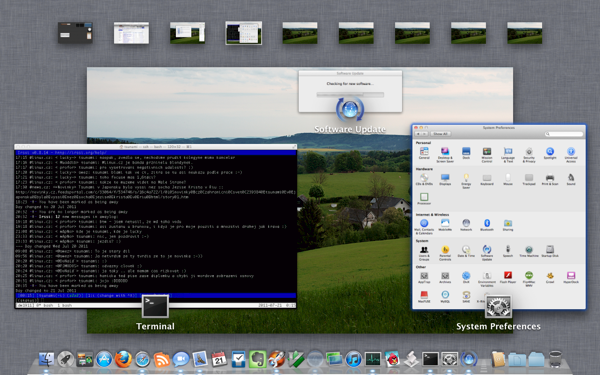Open the AppTrap preference pane
The height and width of the screenshot is (375, 600).
point(424,277)
